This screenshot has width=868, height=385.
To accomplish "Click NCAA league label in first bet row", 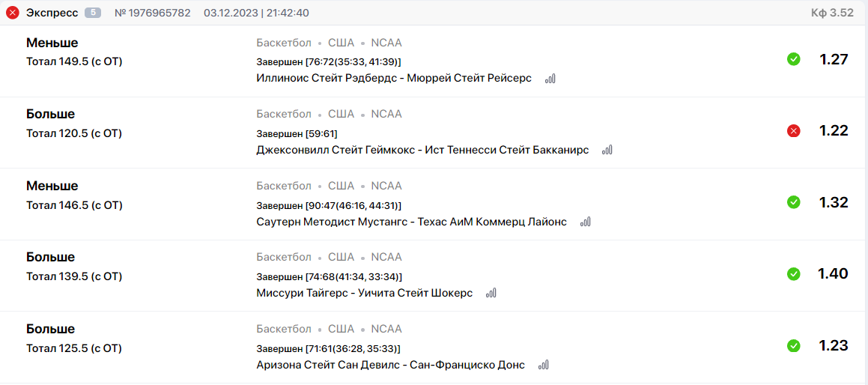I will coord(386,43).
